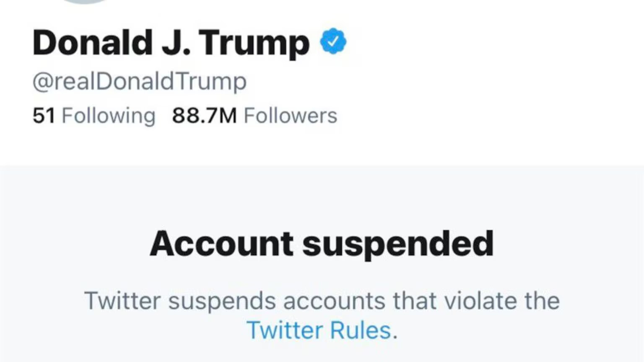Image resolution: width=644 pixels, height=362 pixels.
Task: Click the Account suspended heading
Action: (322, 244)
